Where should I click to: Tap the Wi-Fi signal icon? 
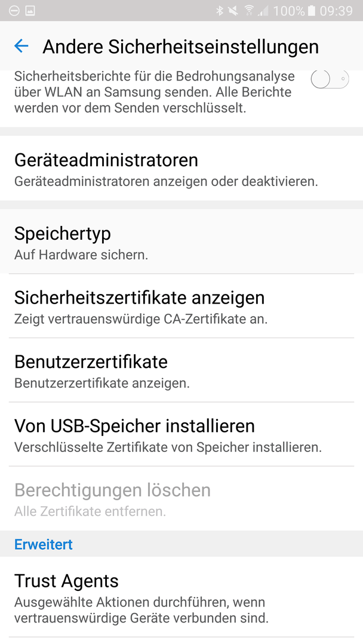(x=249, y=11)
